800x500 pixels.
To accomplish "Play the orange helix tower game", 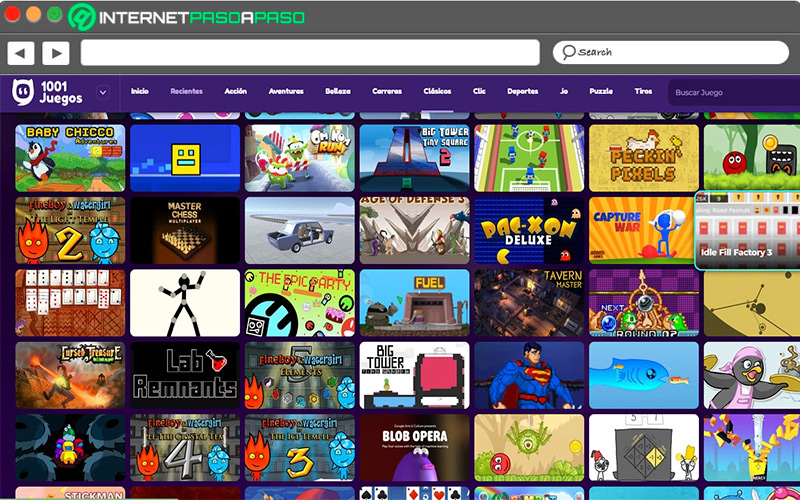I will point(752,448).
